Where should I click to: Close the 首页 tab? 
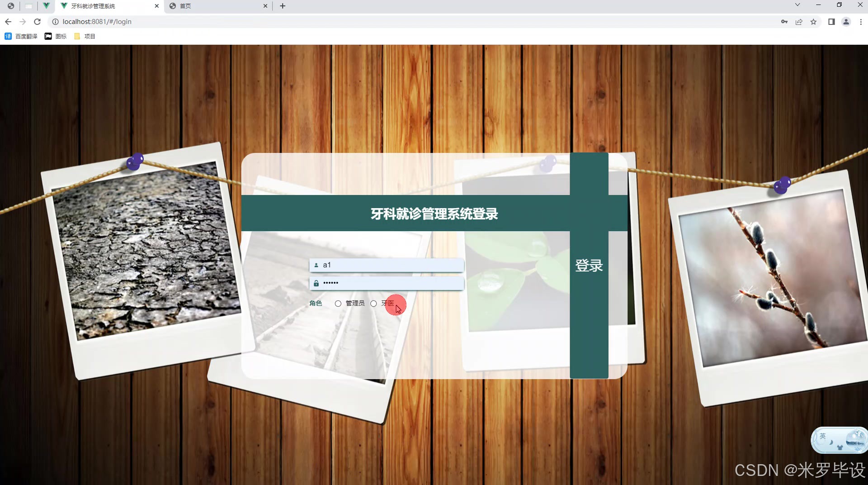point(265,6)
